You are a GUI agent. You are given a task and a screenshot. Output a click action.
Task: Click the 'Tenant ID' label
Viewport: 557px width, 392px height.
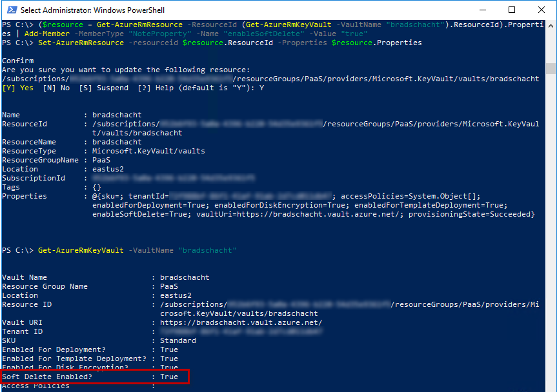[x=23, y=331]
